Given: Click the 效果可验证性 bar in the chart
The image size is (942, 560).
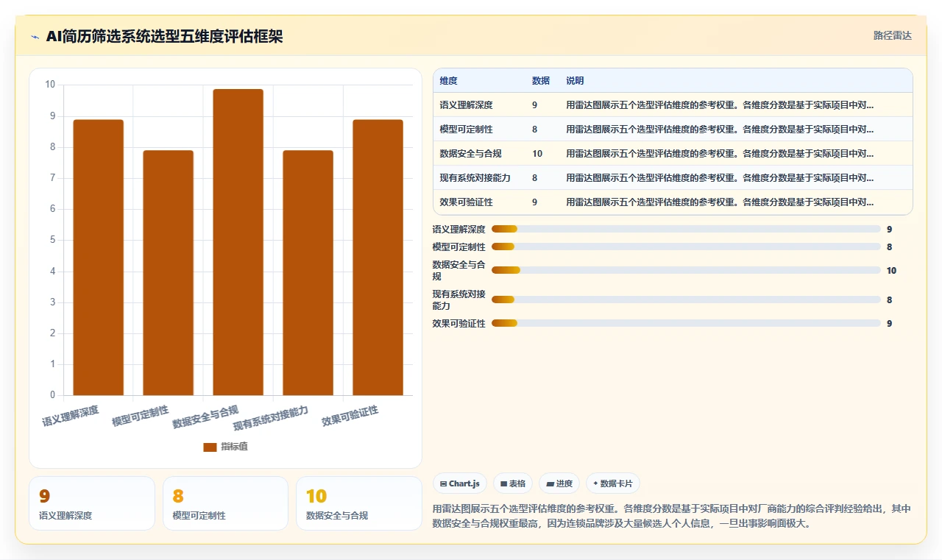Looking at the screenshot, I should click(x=378, y=258).
